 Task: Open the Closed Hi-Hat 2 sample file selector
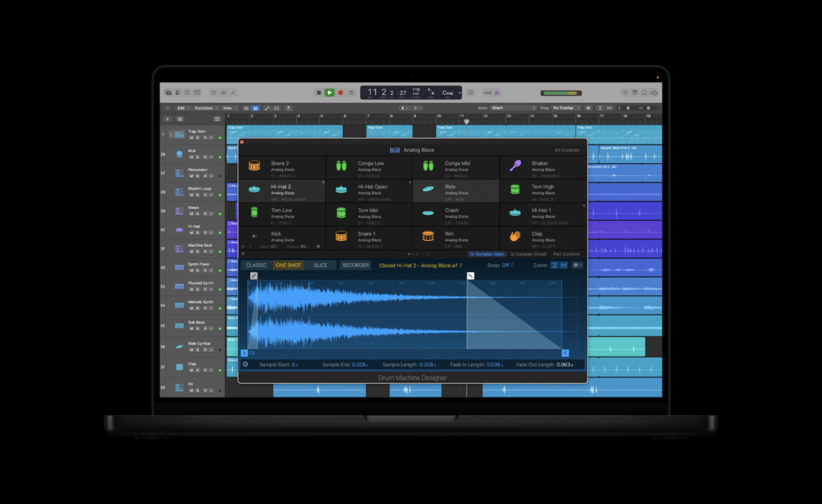[419, 265]
